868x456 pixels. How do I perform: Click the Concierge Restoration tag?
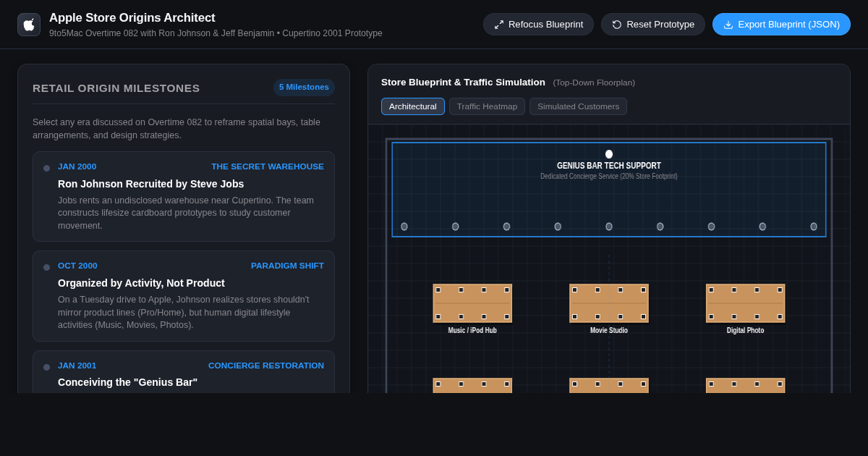tap(266, 366)
